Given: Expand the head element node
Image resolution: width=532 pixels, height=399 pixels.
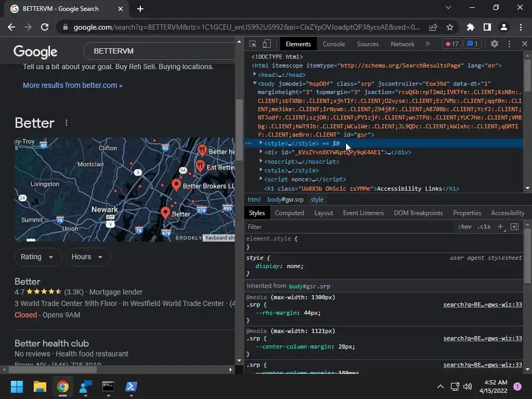Looking at the screenshot, I should 255,74.
